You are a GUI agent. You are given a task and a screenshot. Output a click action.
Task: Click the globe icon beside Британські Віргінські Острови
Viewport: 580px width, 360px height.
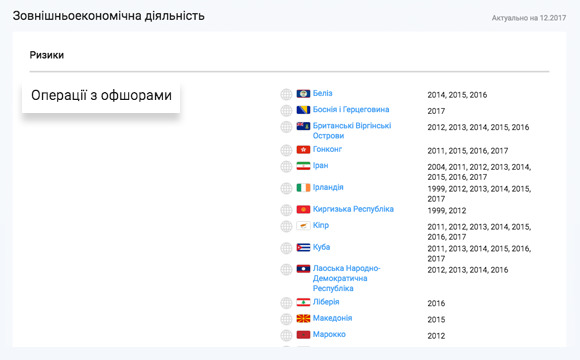coord(286,127)
